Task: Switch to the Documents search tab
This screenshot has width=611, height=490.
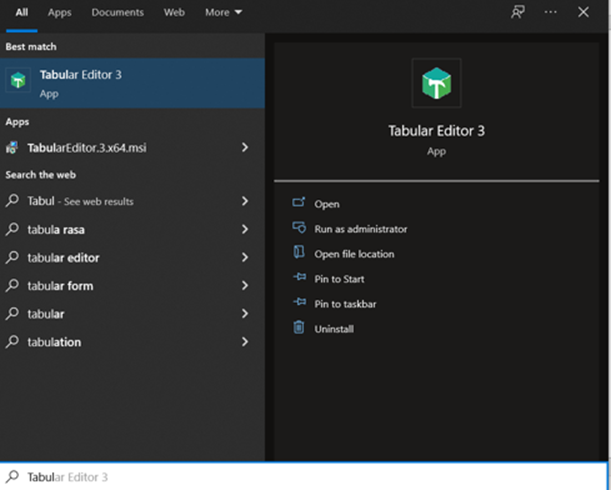Action: click(x=118, y=12)
